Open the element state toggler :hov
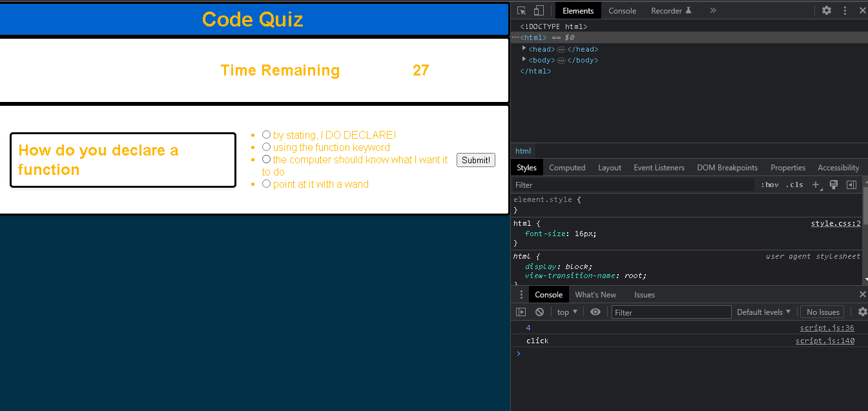The height and width of the screenshot is (411, 868). tap(769, 185)
